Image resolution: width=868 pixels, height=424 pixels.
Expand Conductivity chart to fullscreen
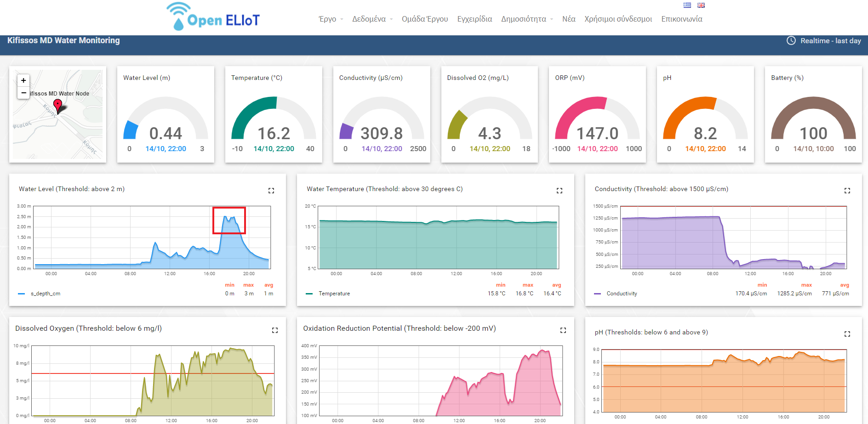click(x=847, y=191)
